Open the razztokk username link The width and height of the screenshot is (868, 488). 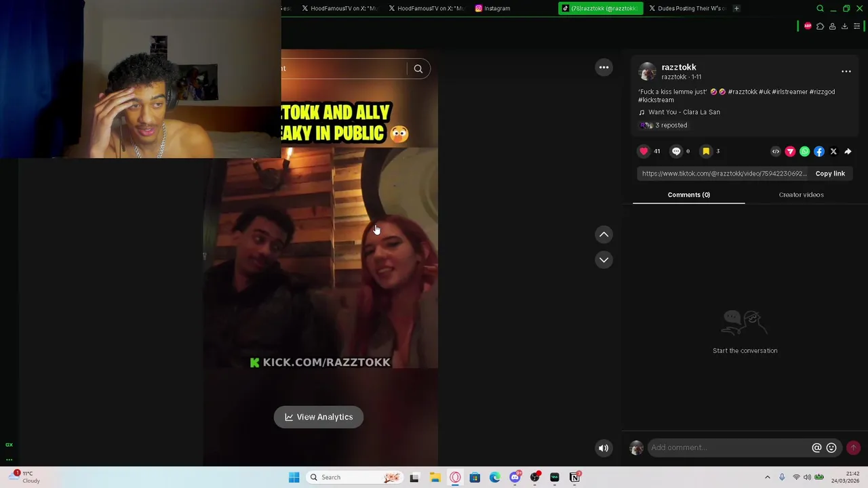(x=679, y=67)
